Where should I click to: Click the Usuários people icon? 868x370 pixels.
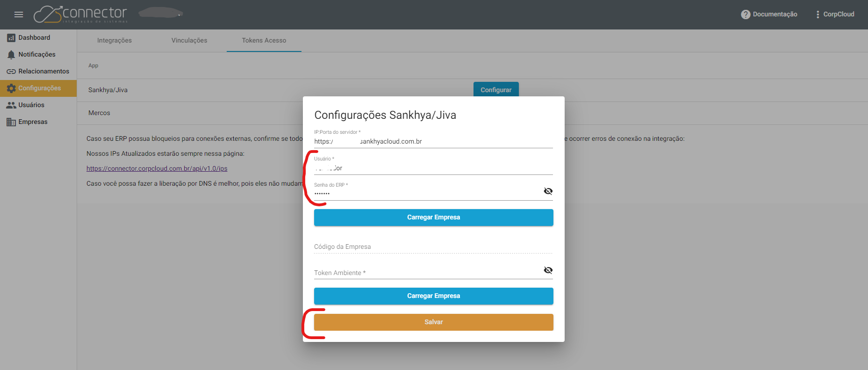click(11, 105)
